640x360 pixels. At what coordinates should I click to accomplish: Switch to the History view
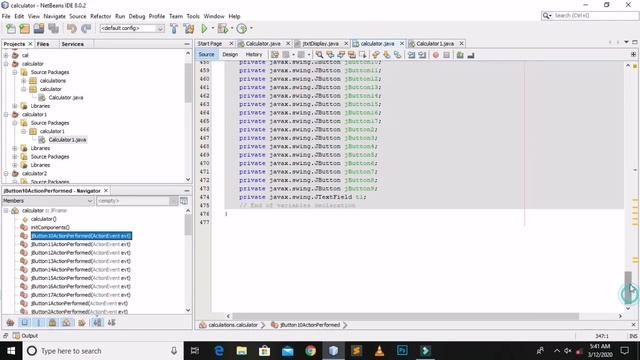[x=253, y=54]
